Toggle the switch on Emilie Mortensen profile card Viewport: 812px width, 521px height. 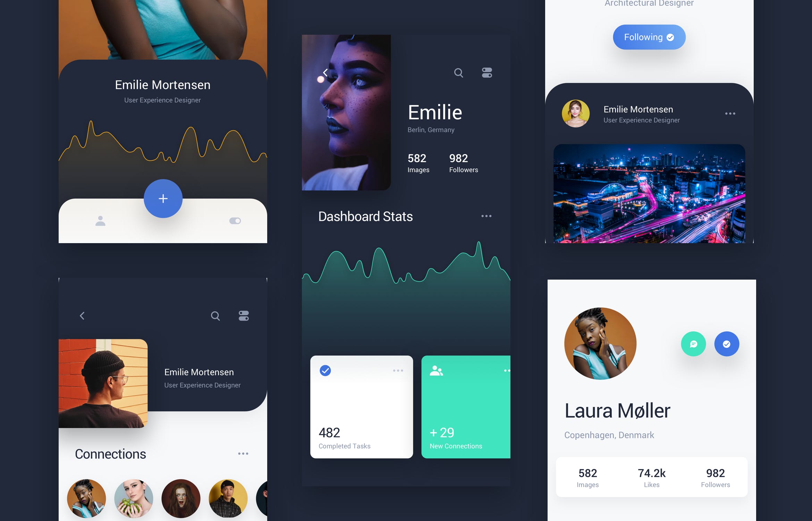tap(235, 221)
